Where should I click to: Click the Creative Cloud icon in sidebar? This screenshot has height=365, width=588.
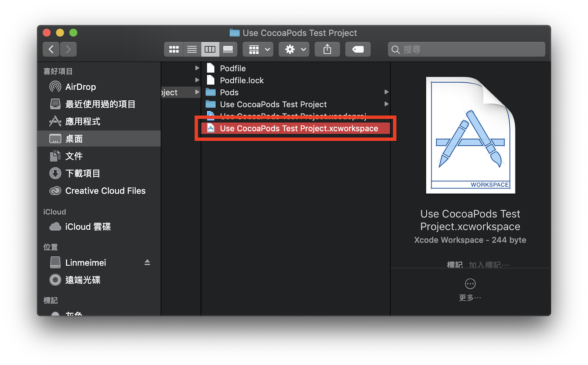55,191
